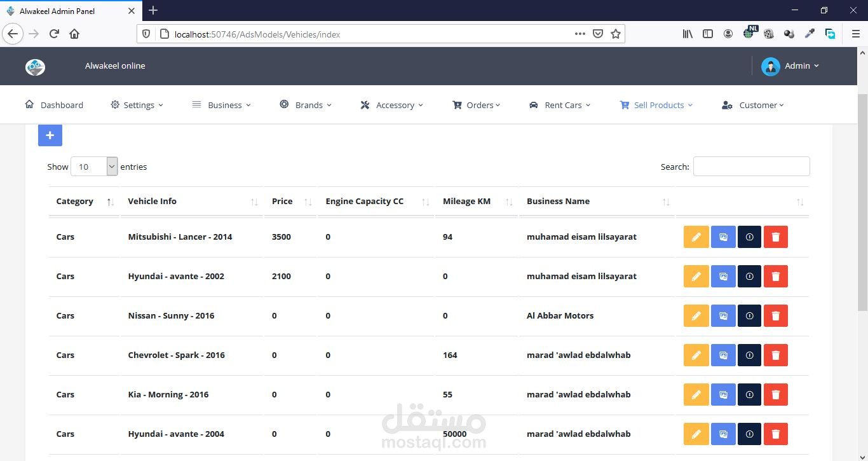Select the Alwakeel Admin Panel tab
The image size is (868, 461).
click(70, 11)
